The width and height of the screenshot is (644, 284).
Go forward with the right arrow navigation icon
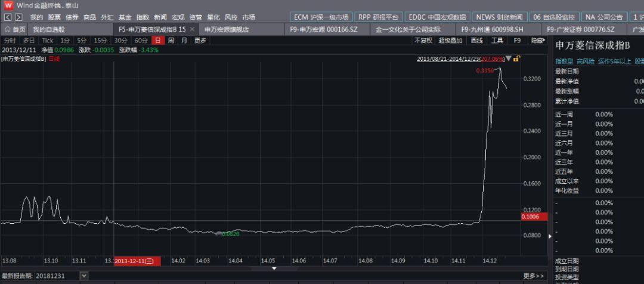(18, 17)
